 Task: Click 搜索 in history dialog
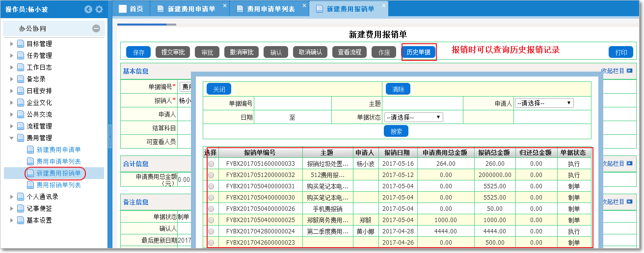pos(396,131)
